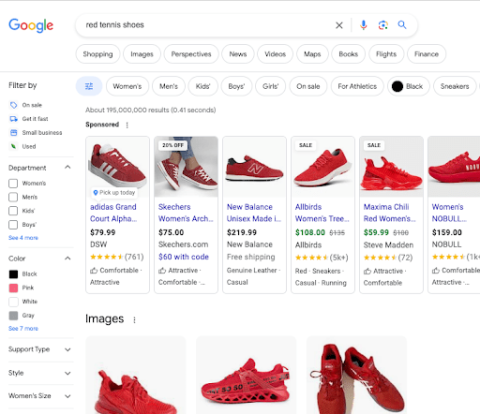The width and height of the screenshot is (480, 414).
Task: Select the White color swatch
Action: click(13, 302)
